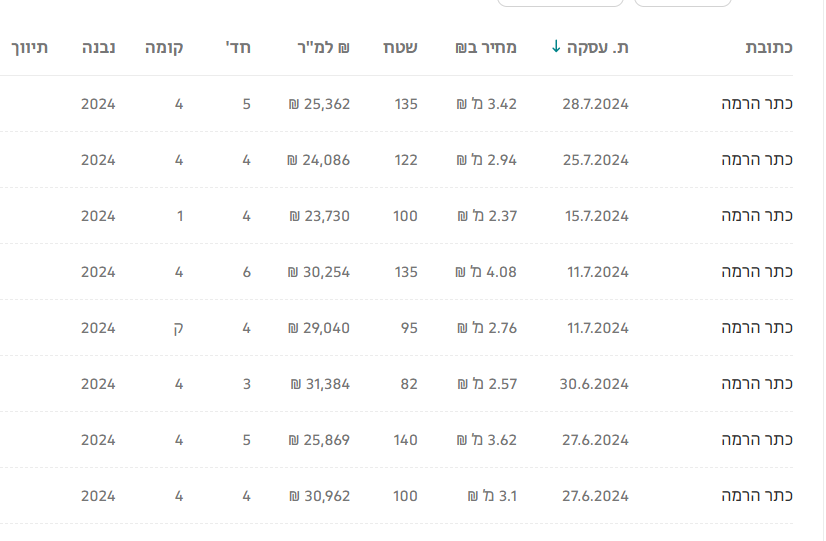Click the "ק" ground-floor cell
The height and width of the screenshot is (541, 826).
coord(178,328)
